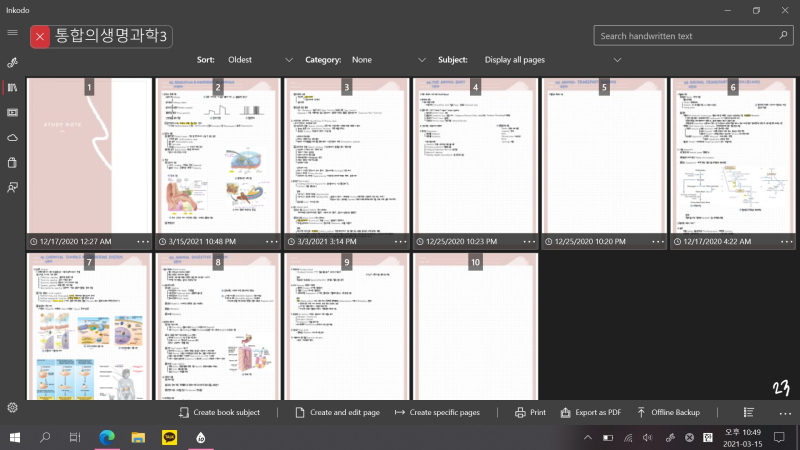Open the feedback person icon in sidebar
Viewport: 800px width, 450px height.
(12, 188)
